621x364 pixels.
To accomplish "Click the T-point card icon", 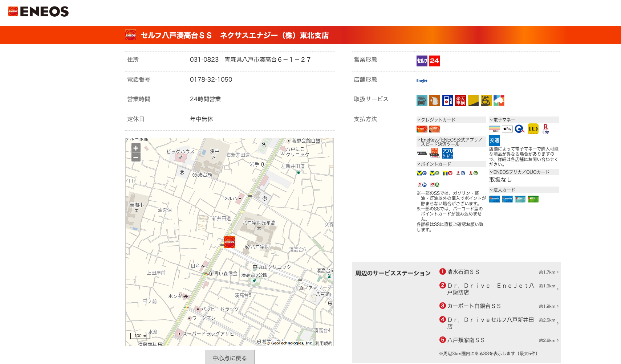I will click(x=448, y=173).
